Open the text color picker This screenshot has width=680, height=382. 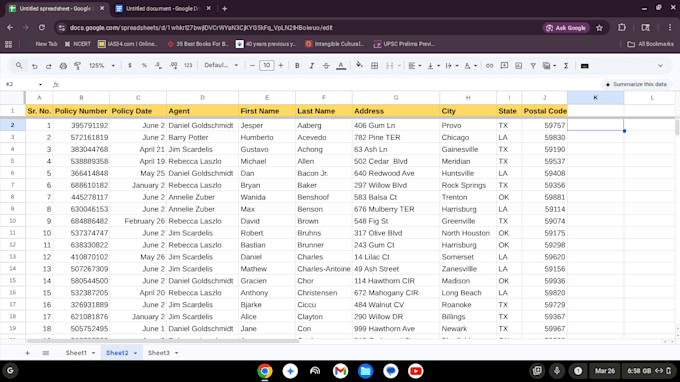point(341,66)
